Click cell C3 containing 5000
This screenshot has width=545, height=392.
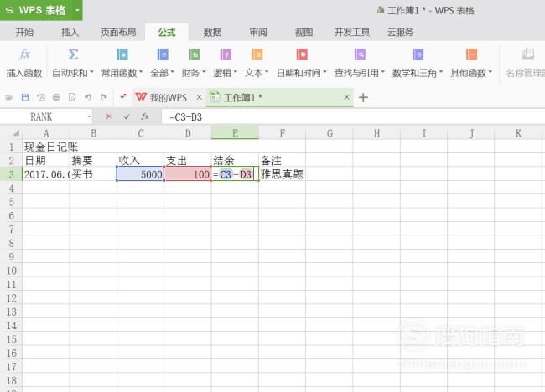coord(140,174)
